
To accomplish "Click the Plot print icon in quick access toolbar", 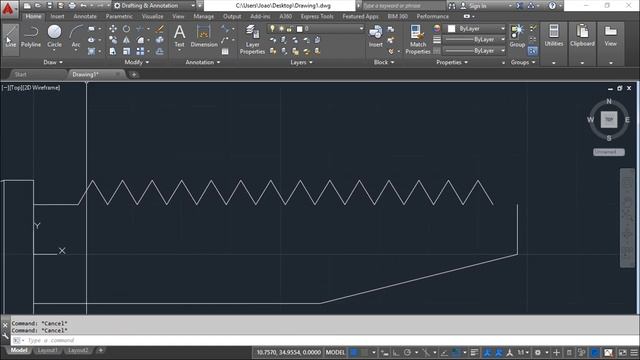I will click(x=72, y=6).
